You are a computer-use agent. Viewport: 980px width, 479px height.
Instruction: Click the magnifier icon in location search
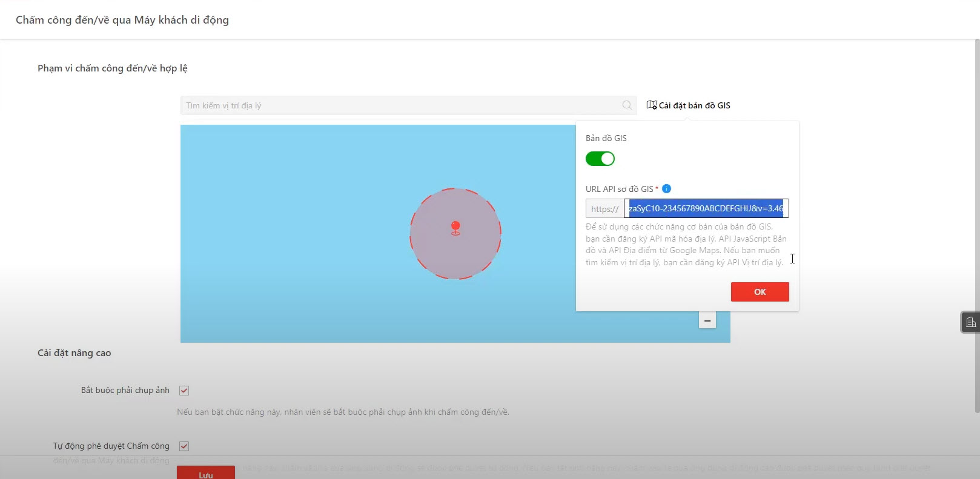coord(627,105)
